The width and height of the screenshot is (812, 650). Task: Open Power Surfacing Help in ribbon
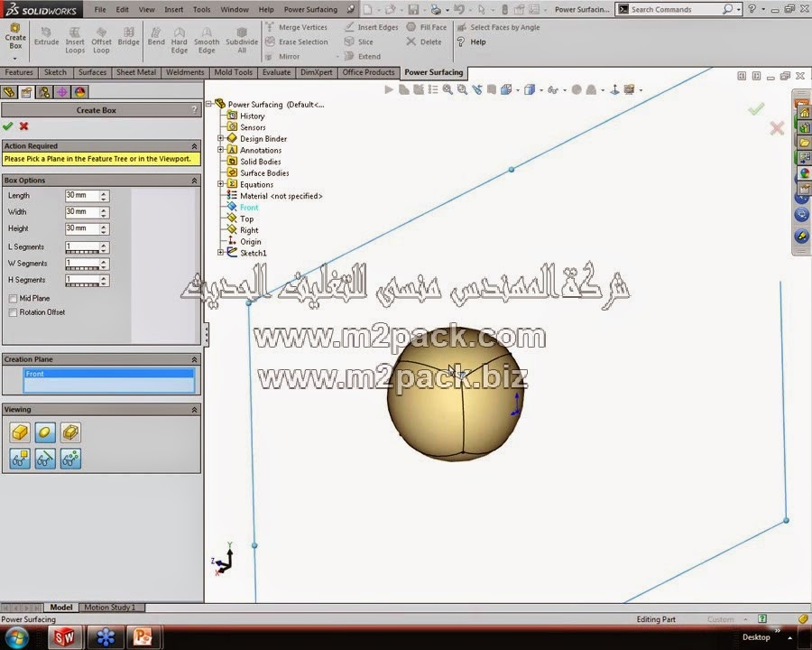tap(471, 42)
